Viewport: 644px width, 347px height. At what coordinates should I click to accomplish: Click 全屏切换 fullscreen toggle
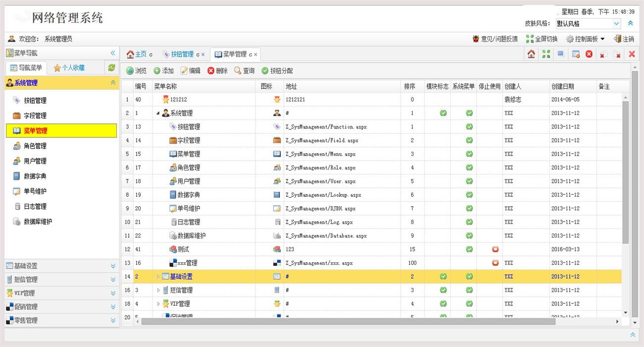pos(541,39)
